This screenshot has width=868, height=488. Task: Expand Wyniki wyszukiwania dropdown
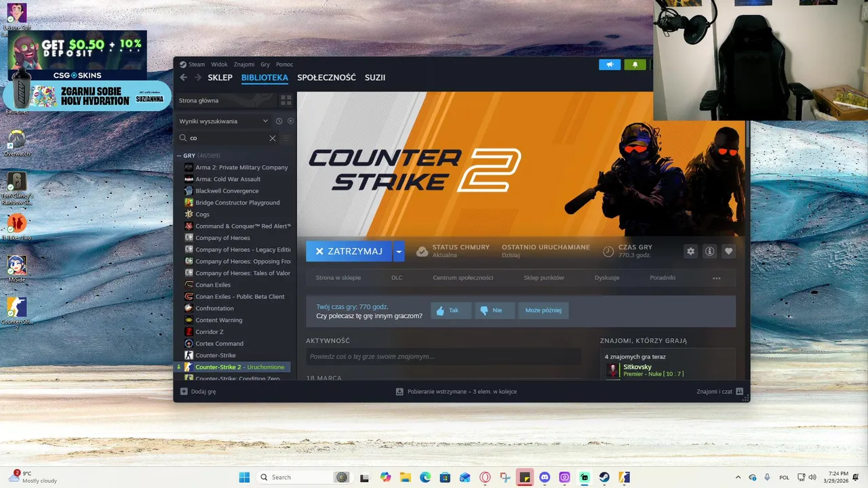click(224, 121)
